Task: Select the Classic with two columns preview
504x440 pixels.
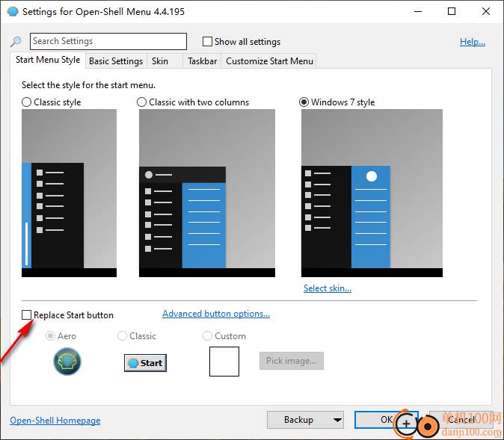Action: [x=207, y=193]
